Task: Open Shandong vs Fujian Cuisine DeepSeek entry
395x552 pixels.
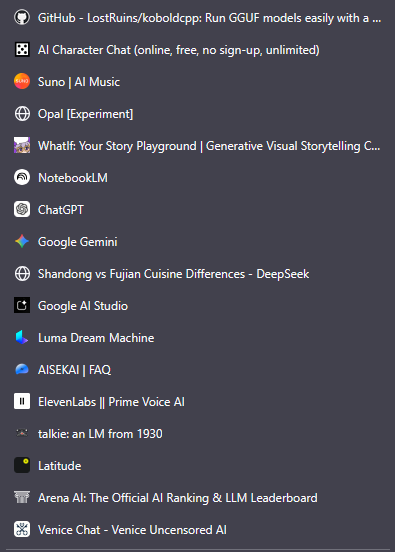Action: (198, 274)
